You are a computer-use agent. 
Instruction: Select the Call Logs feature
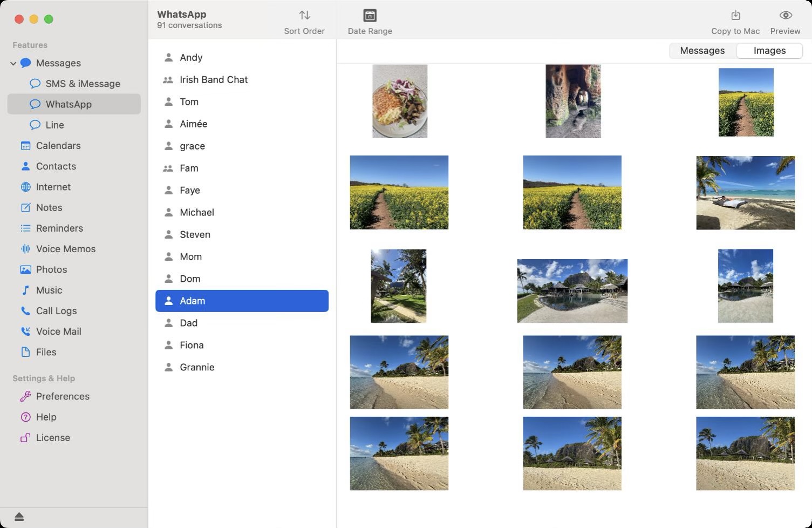[x=56, y=311]
